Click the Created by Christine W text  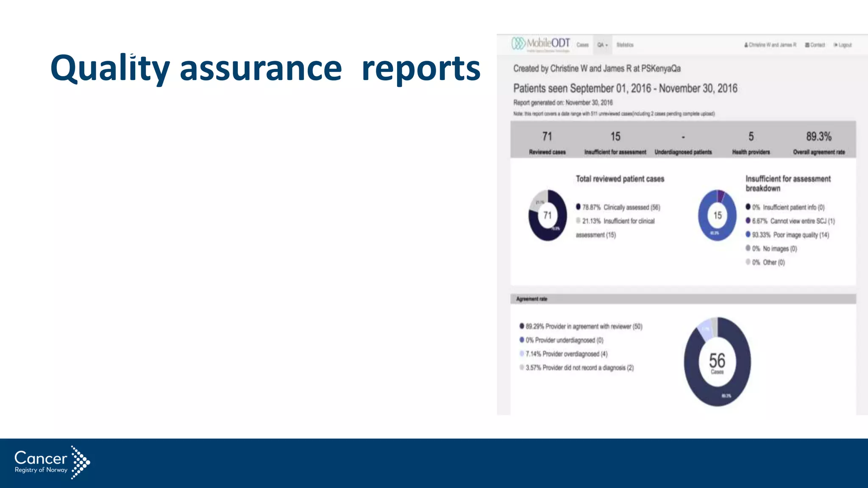pyautogui.click(x=597, y=68)
